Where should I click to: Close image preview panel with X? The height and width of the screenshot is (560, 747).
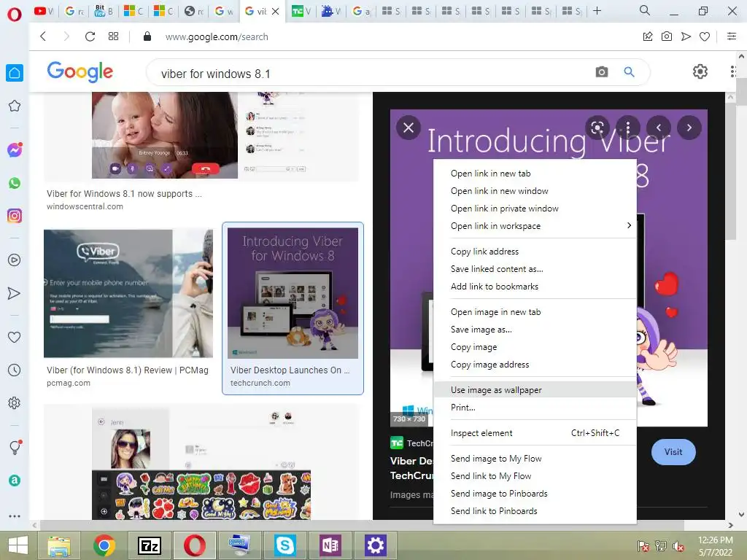409,128
